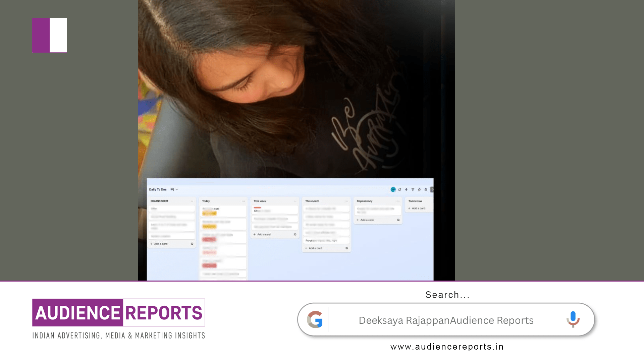Click the rocket power-ups icon in board header
The image size is (644, 362).
point(400,189)
